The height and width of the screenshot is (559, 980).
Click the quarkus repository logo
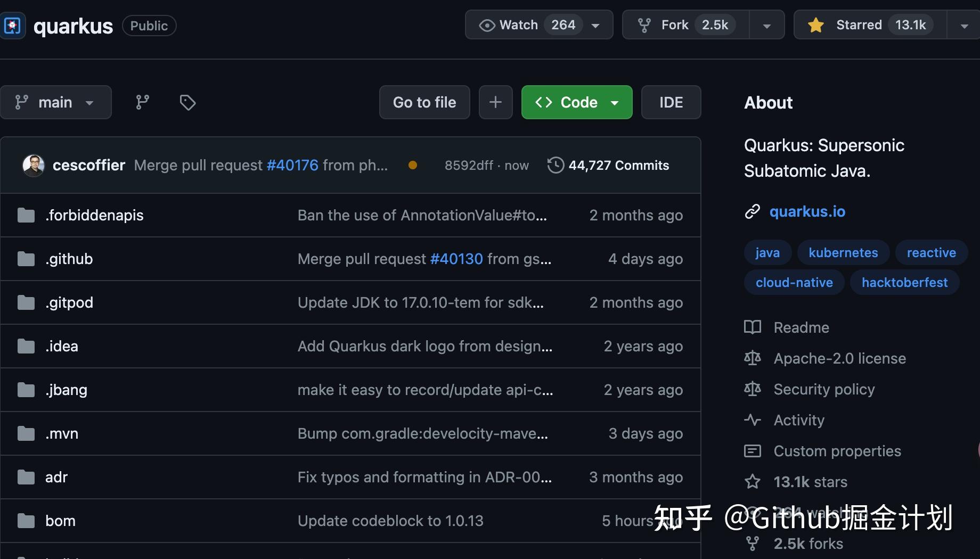click(12, 26)
